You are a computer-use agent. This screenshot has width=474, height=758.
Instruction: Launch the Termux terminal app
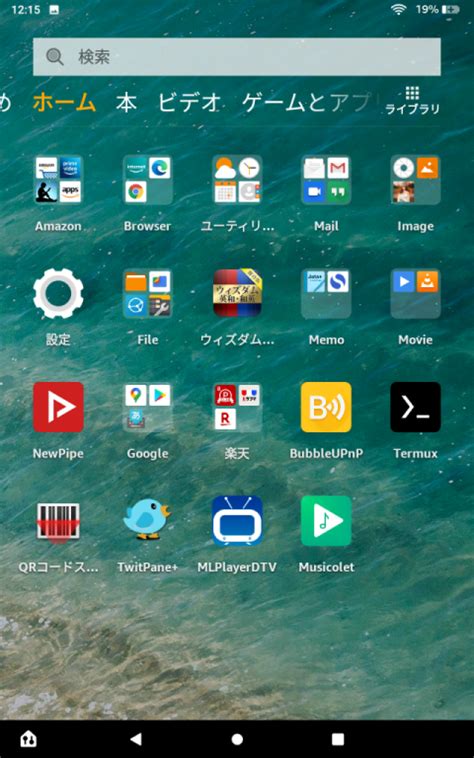point(415,407)
